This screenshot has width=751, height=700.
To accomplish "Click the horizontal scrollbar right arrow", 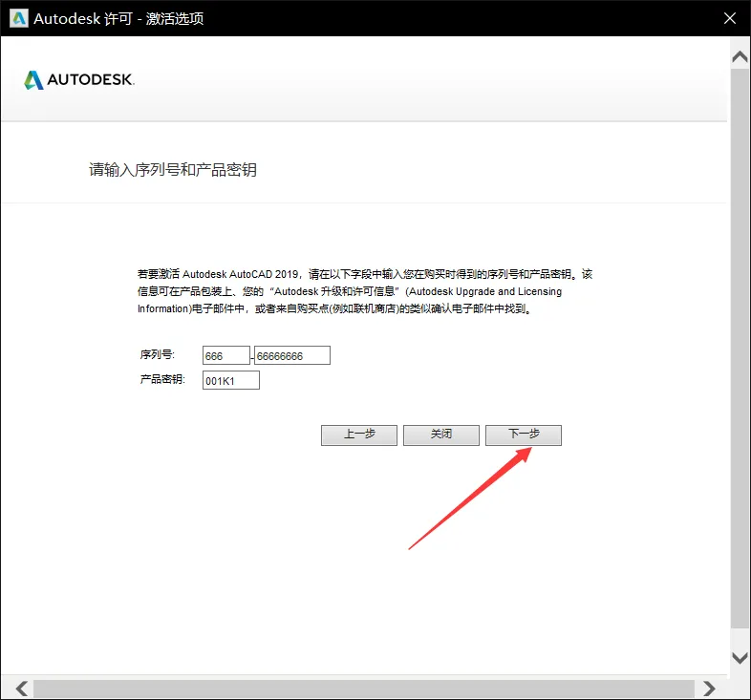I will coord(709,689).
